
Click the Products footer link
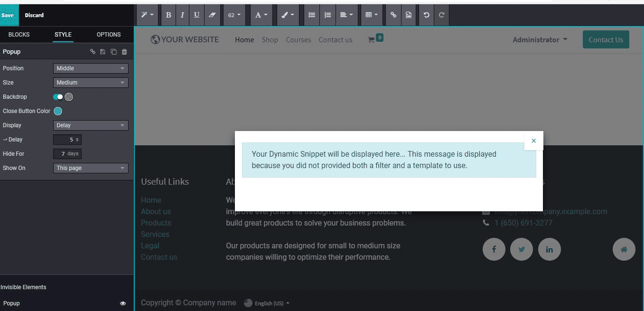(x=156, y=223)
